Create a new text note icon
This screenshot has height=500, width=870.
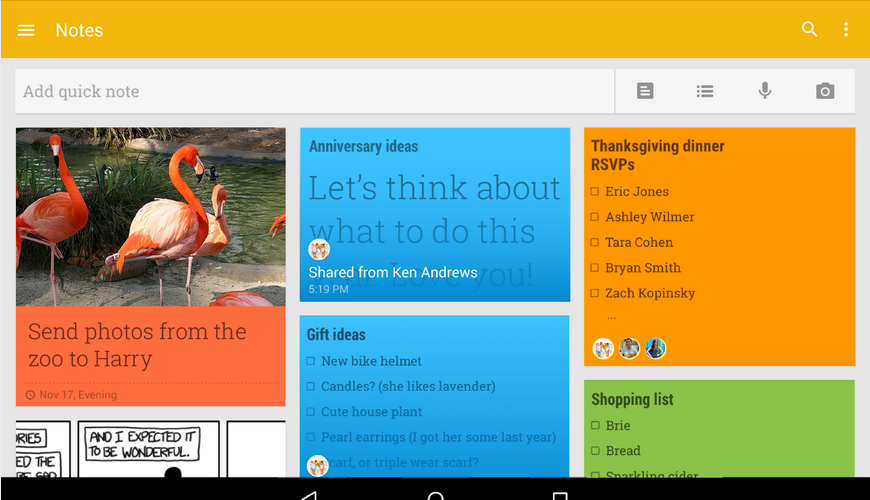point(645,90)
